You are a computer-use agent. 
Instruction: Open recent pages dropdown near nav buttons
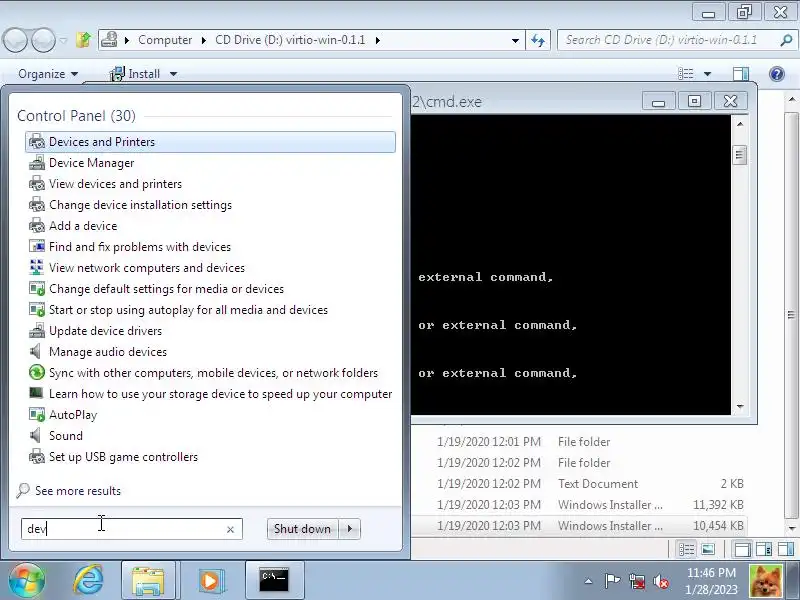click(x=63, y=40)
